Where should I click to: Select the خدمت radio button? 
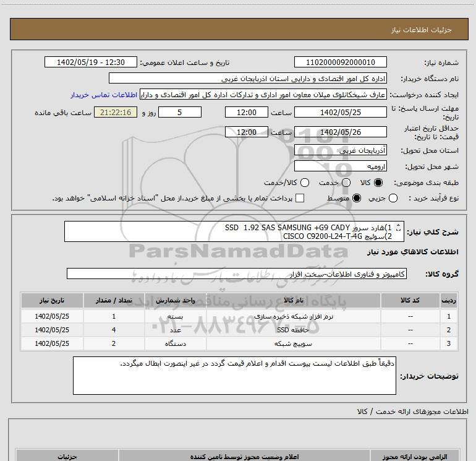[x=346, y=183]
